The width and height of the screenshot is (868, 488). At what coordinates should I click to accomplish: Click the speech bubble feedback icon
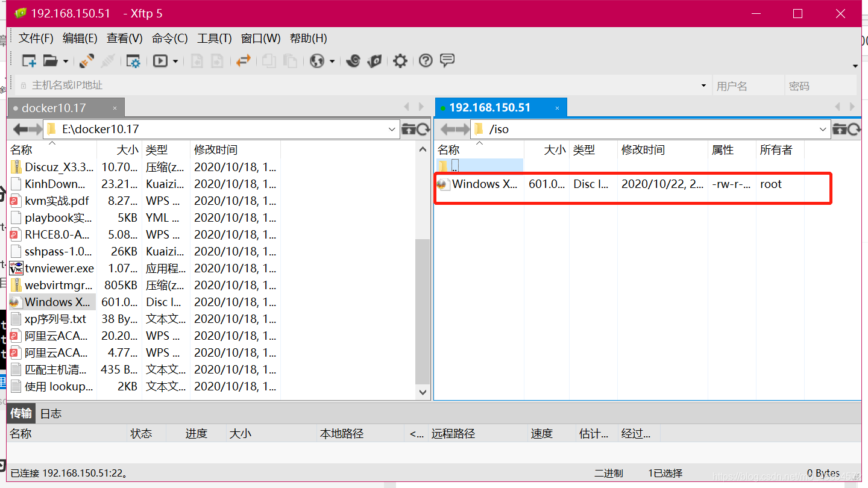coord(447,60)
